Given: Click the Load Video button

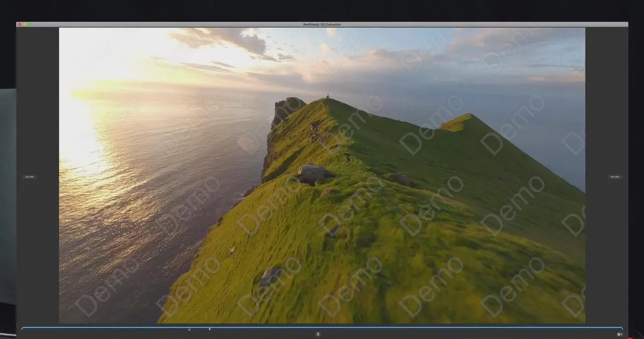Looking at the screenshot, I should point(30,177).
